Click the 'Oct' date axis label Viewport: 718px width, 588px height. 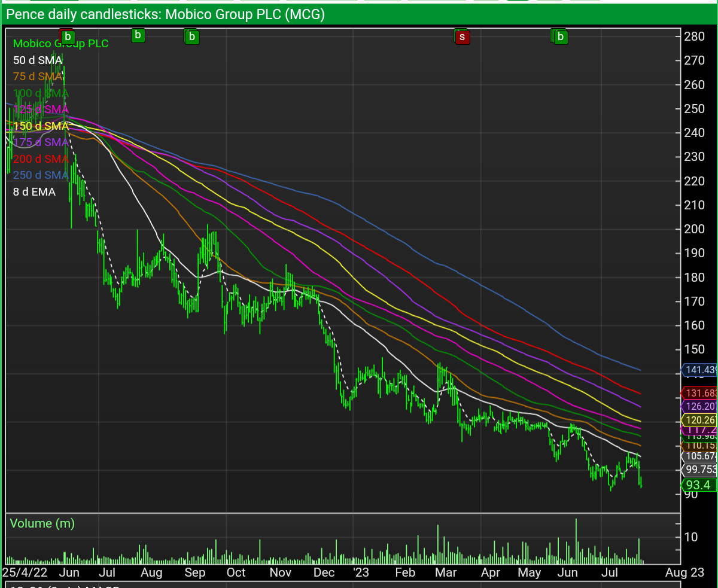point(236,572)
